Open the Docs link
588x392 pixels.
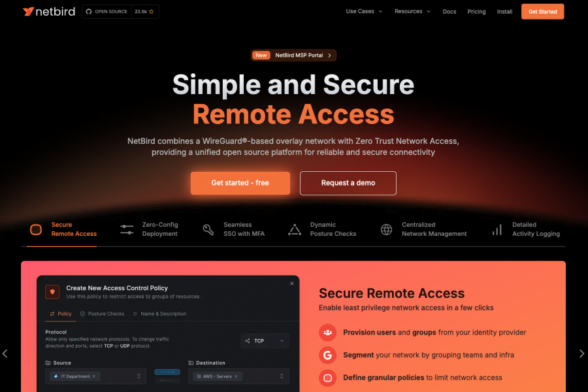pyautogui.click(x=449, y=12)
